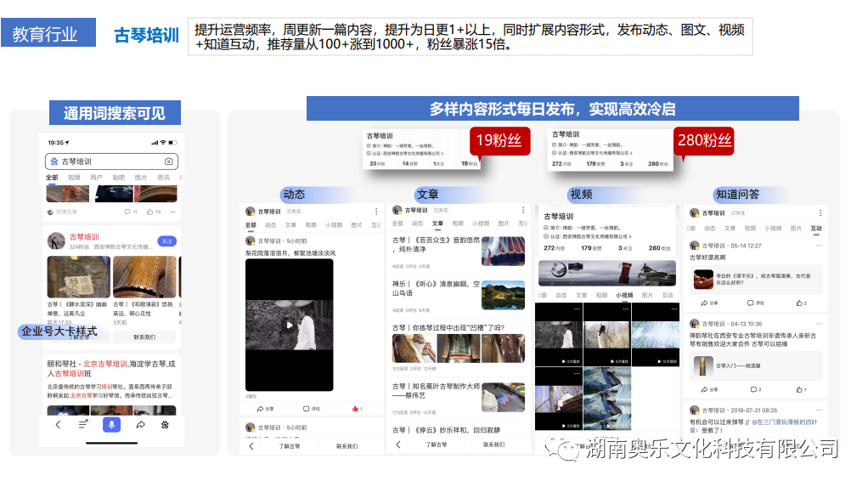
Task: Select the 全部 tab in search results
Action: [x=52, y=178]
